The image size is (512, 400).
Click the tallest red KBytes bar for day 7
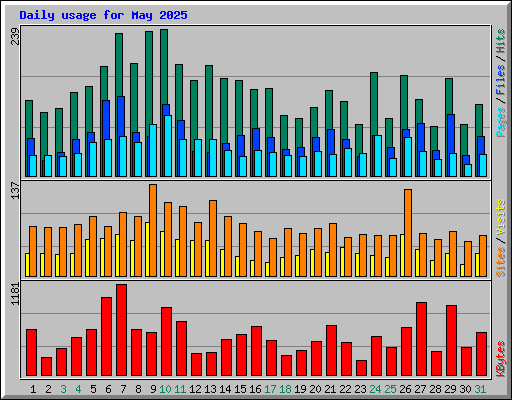coord(122,330)
